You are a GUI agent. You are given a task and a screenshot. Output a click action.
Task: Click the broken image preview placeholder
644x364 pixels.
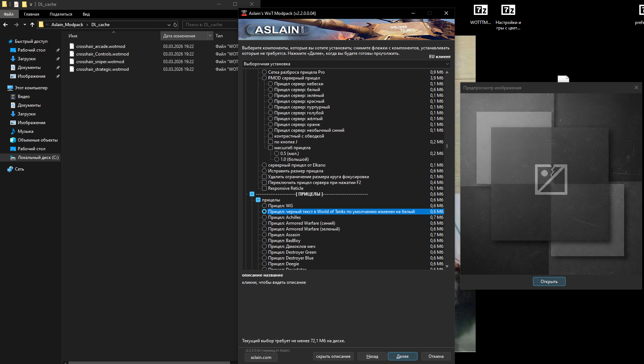point(551,179)
